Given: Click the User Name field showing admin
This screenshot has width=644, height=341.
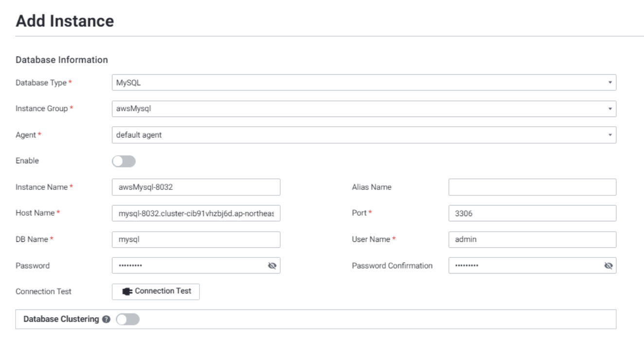Looking at the screenshot, I should pyautogui.click(x=532, y=239).
